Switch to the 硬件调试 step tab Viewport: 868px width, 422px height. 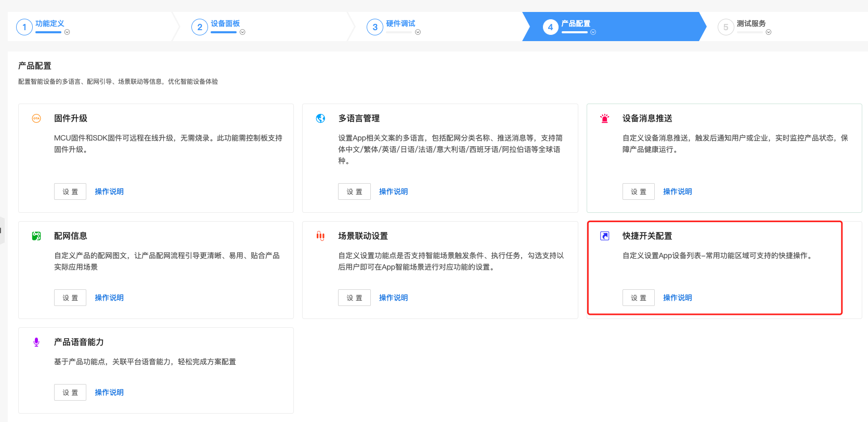(x=400, y=24)
